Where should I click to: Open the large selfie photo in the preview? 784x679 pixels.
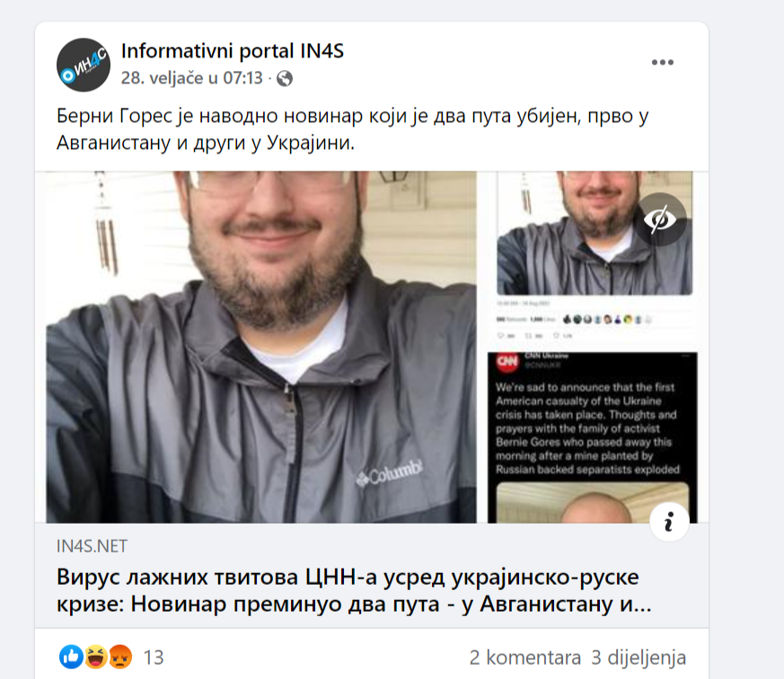coord(261,347)
